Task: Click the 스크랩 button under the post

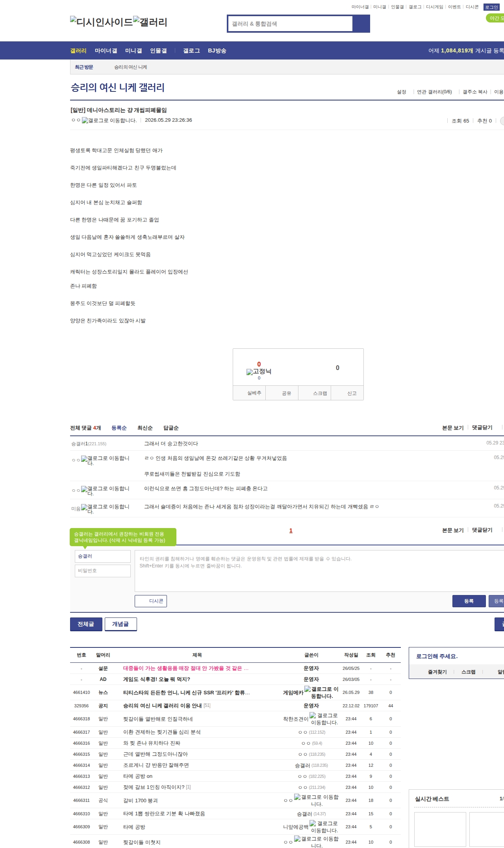Action: click(x=315, y=393)
